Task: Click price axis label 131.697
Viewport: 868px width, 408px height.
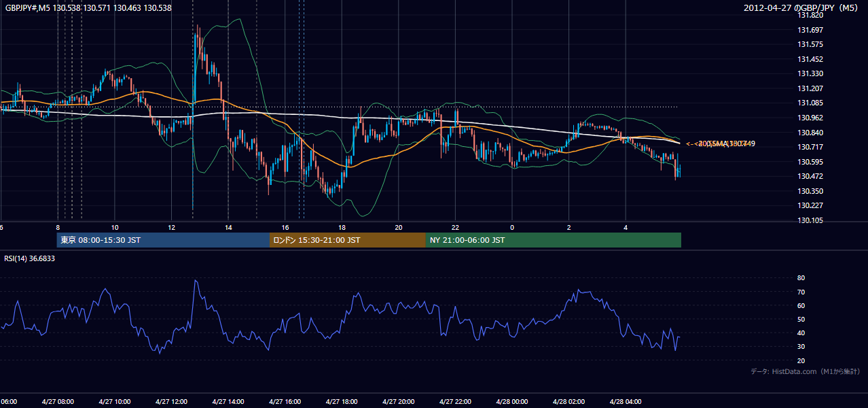Action: tap(810, 30)
